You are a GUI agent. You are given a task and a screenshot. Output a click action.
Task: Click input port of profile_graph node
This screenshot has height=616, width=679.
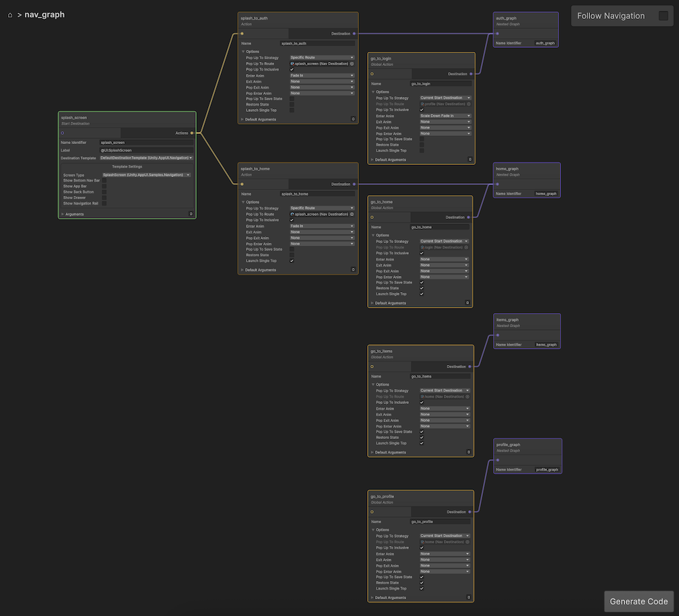click(498, 460)
